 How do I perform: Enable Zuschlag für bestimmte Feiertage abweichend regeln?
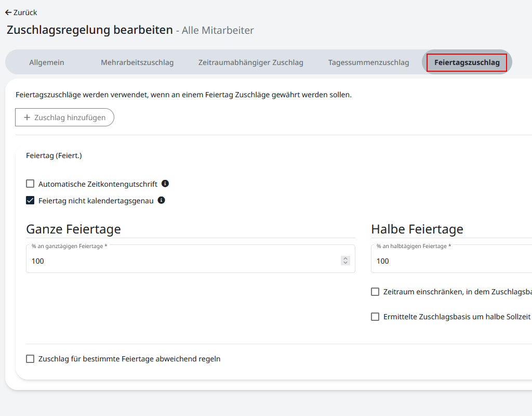[30, 358]
